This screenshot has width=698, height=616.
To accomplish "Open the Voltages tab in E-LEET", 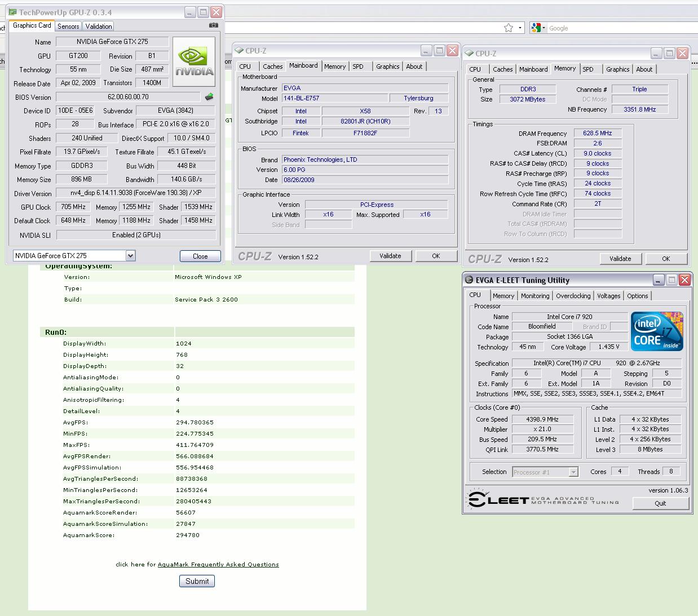I will 609,296.
